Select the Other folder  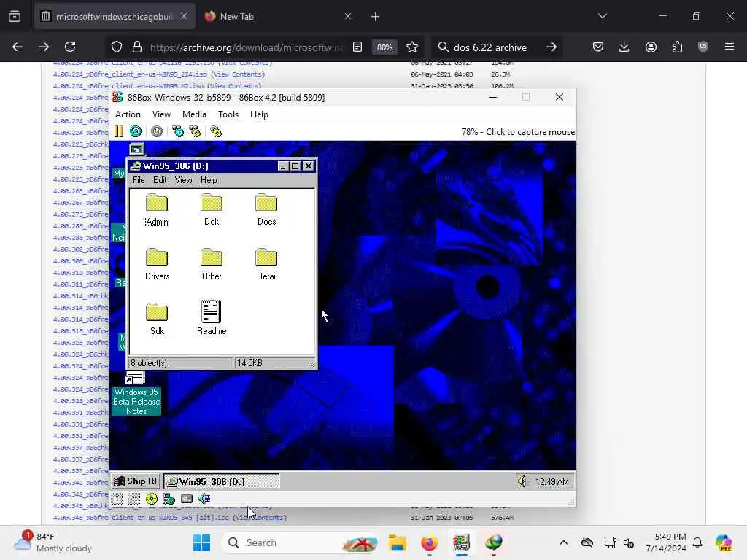pos(212,264)
